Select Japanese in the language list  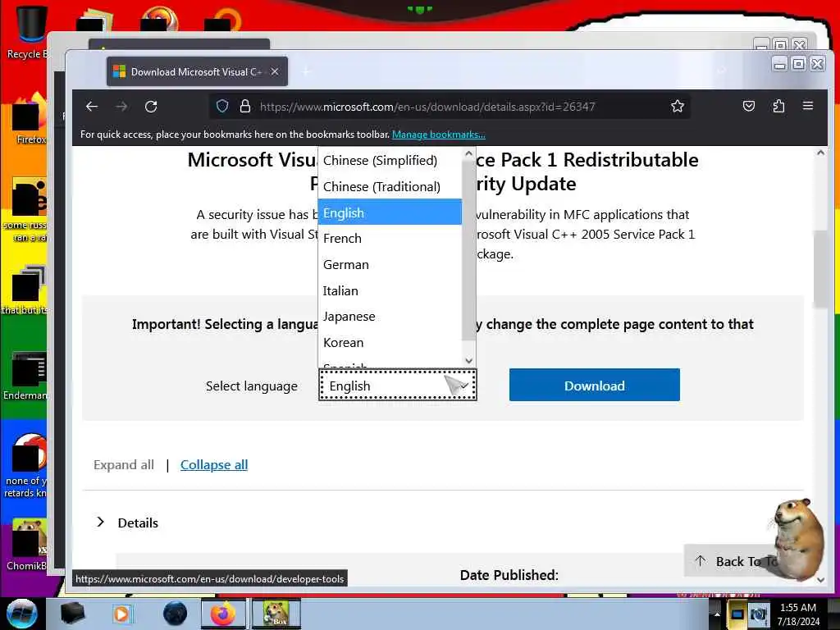tap(390, 317)
